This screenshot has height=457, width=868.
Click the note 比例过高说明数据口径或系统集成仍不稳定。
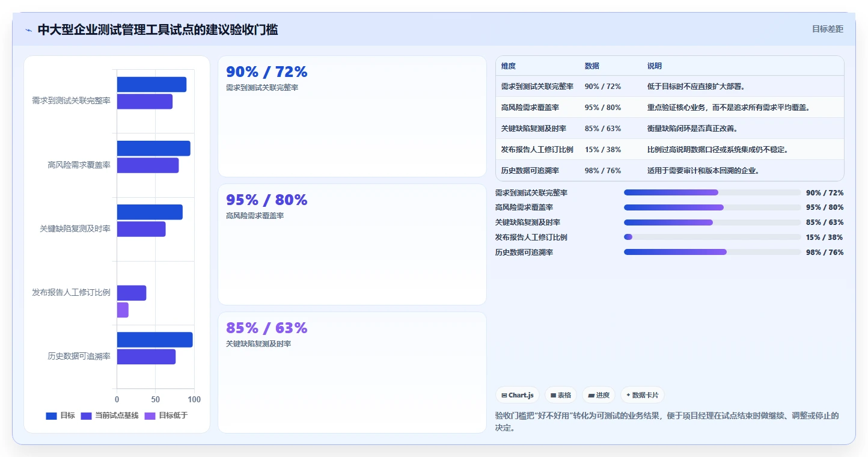(x=718, y=150)
